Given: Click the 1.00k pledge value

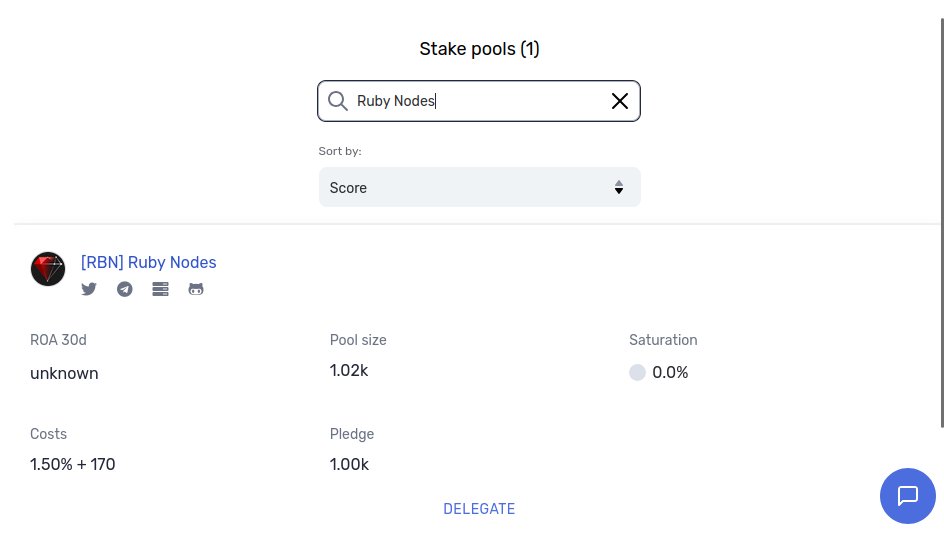Looking at the screenshot, I should (x=349, y=464).
